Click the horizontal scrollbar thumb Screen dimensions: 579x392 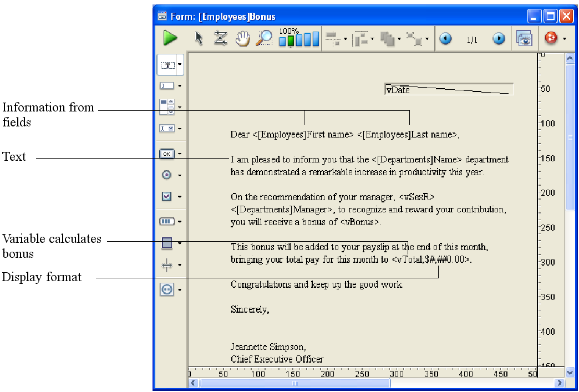coord(294,383)
